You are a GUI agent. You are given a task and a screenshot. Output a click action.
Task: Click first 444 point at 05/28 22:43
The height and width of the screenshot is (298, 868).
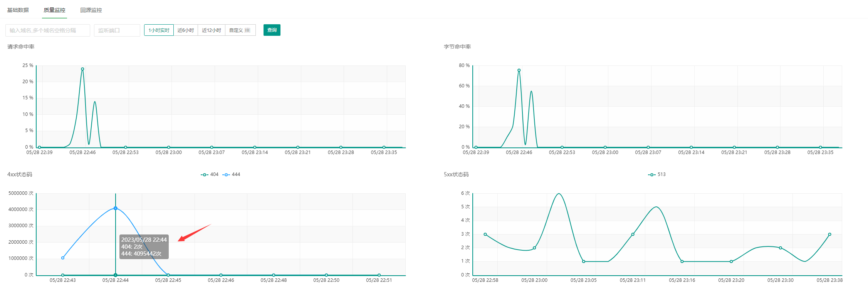tap(63, 258)
